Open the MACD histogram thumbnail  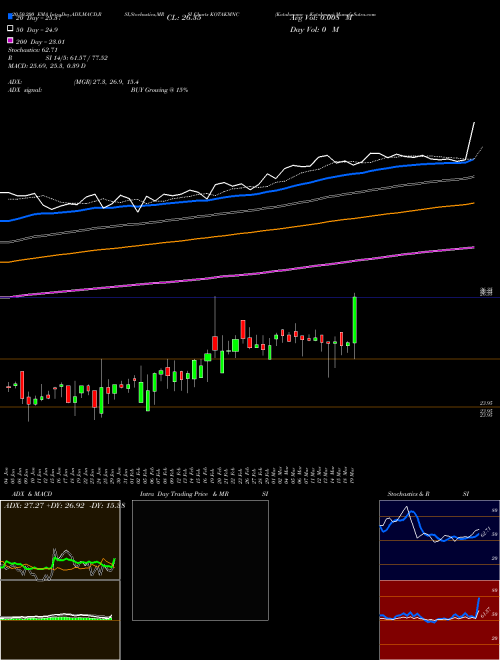(x=60, y=620)
